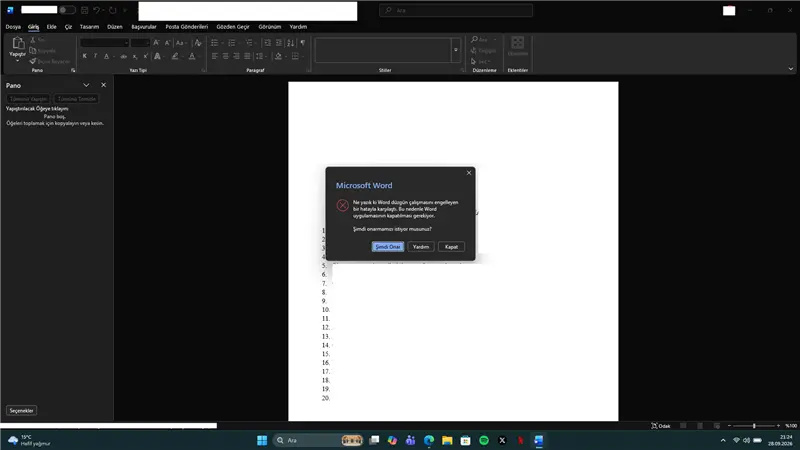Toggle subscript formatting

135,56
